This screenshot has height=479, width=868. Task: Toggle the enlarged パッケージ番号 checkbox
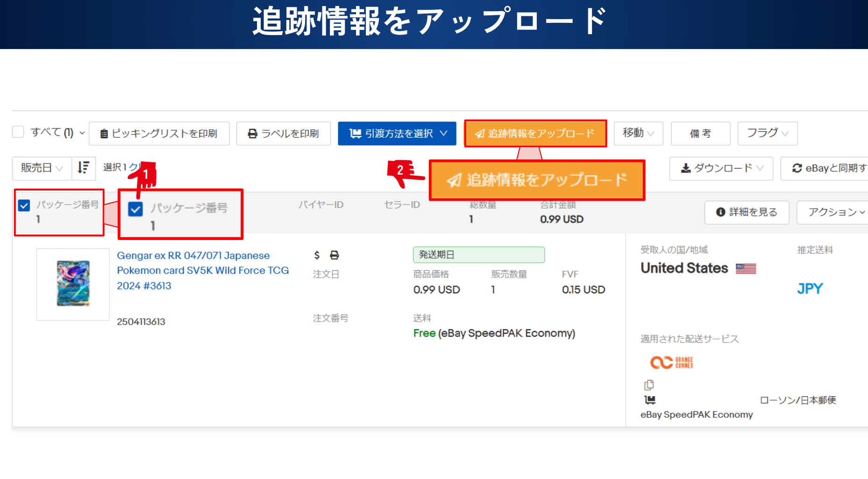(x=136, y=209)
